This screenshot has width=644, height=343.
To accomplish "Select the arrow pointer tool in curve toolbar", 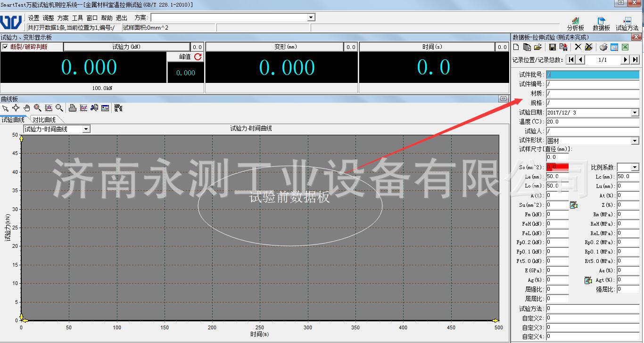I will click(x=5, y=108).
